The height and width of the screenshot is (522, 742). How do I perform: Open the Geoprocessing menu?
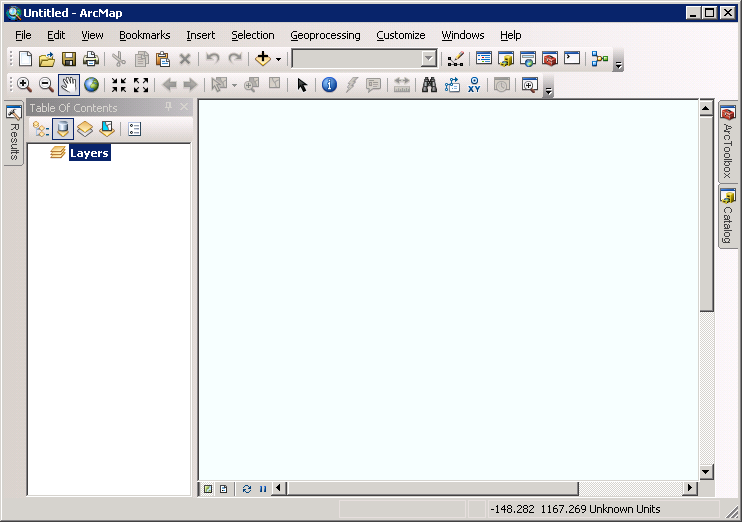pyautogui.click(x=325, y=35)
